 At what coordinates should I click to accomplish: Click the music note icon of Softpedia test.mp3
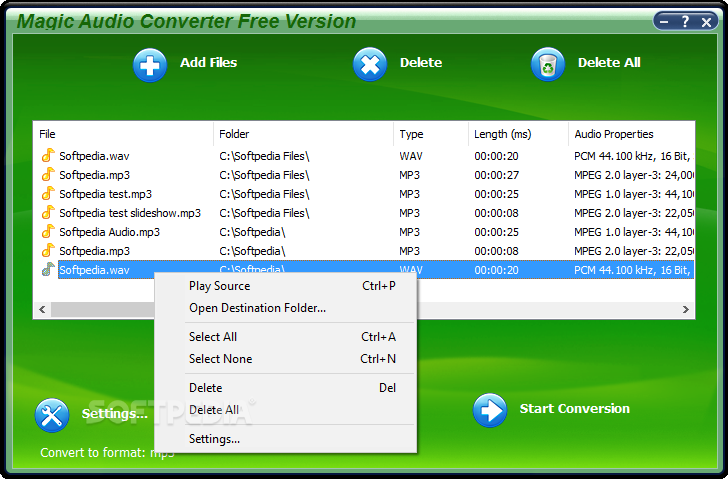point(48,194)
